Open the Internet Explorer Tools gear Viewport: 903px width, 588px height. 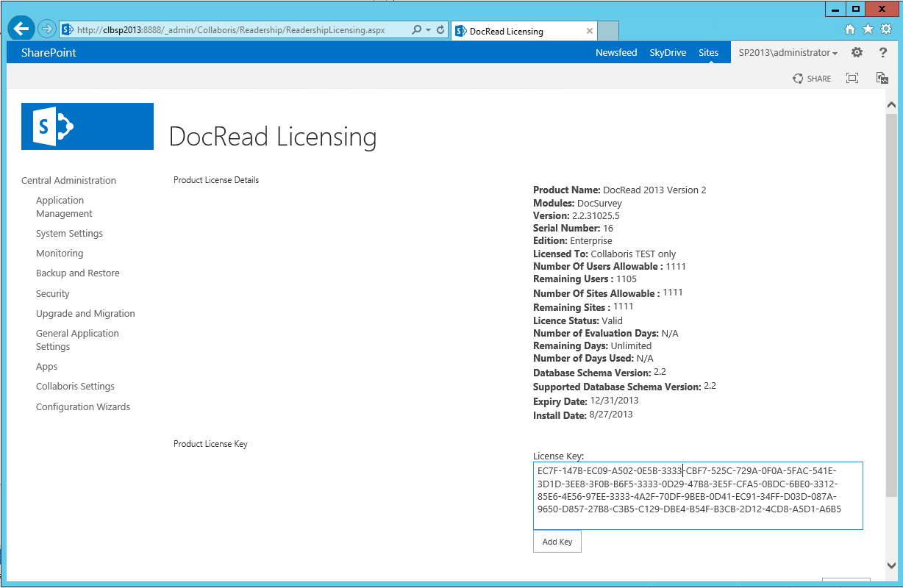885,29
